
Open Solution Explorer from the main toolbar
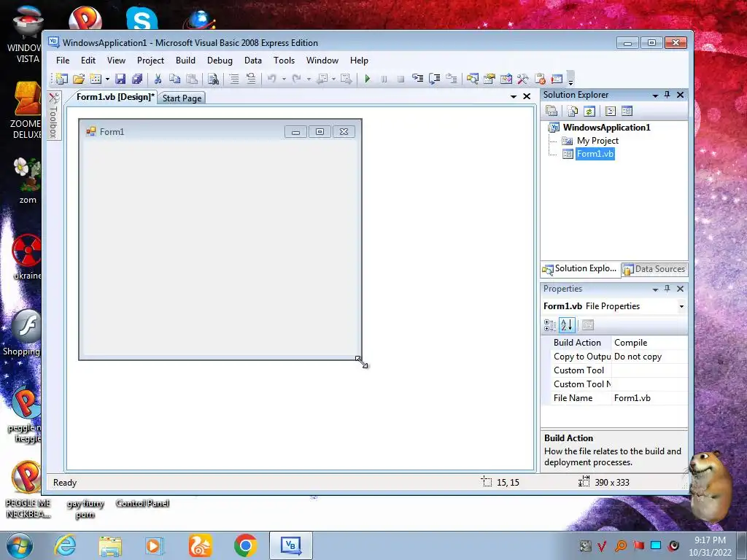tap(472, 79)
